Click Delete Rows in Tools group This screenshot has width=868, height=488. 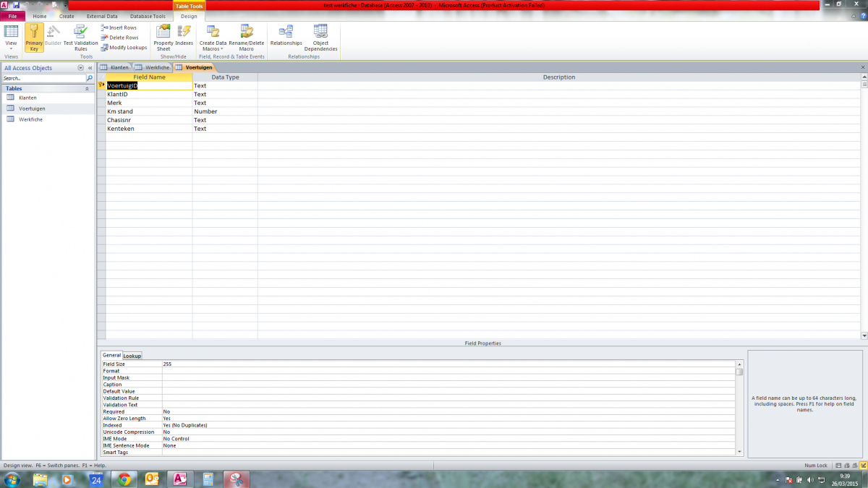(119, 38)
